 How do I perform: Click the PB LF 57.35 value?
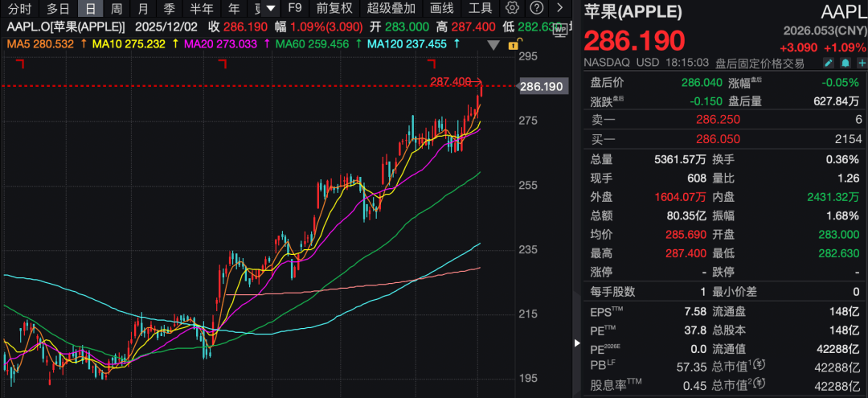click(x=691, y=367)
